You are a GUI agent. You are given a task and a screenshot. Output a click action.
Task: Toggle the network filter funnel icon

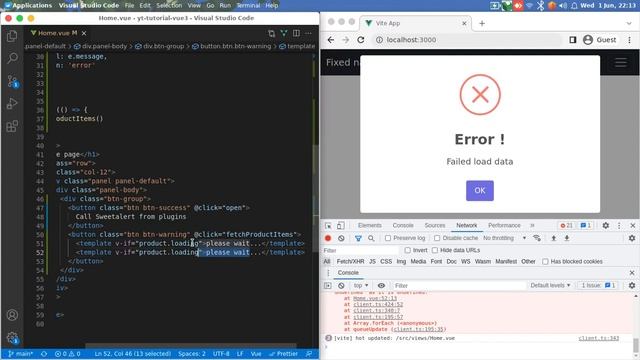point(358,238)
